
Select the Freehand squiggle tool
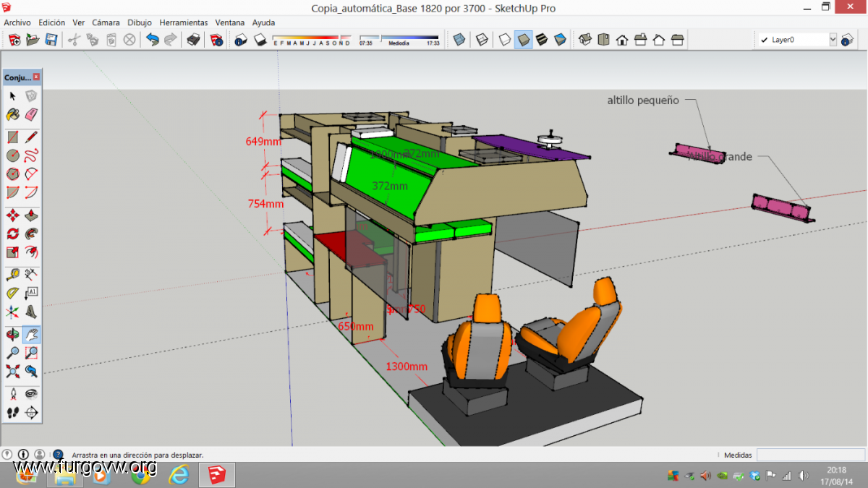pyautogui.click(x=31, y=155)
